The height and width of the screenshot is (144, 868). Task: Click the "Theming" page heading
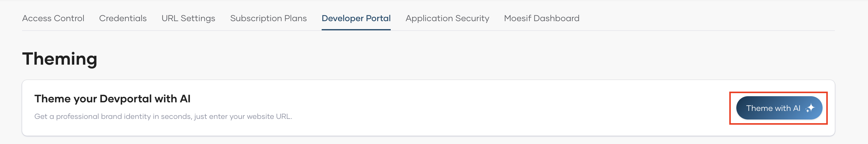pos(60,59)
